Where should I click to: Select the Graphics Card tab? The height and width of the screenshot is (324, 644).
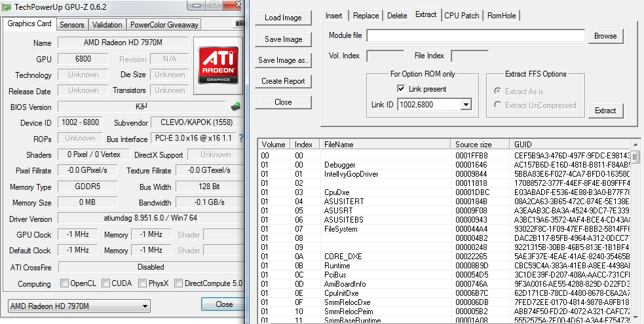(29, 24)
